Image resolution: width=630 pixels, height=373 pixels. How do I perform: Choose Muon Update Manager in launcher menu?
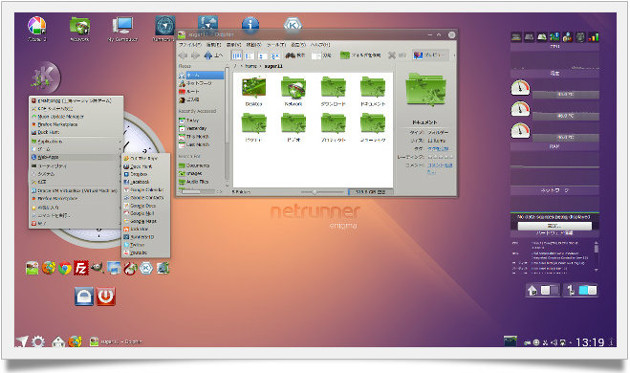[76, 116]
